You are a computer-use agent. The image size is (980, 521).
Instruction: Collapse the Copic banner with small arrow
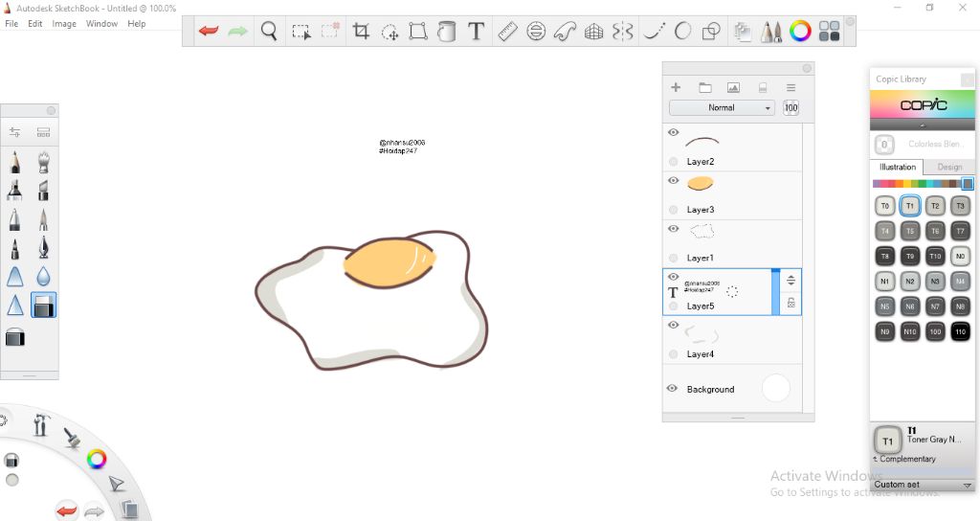(x=922, y=125)
